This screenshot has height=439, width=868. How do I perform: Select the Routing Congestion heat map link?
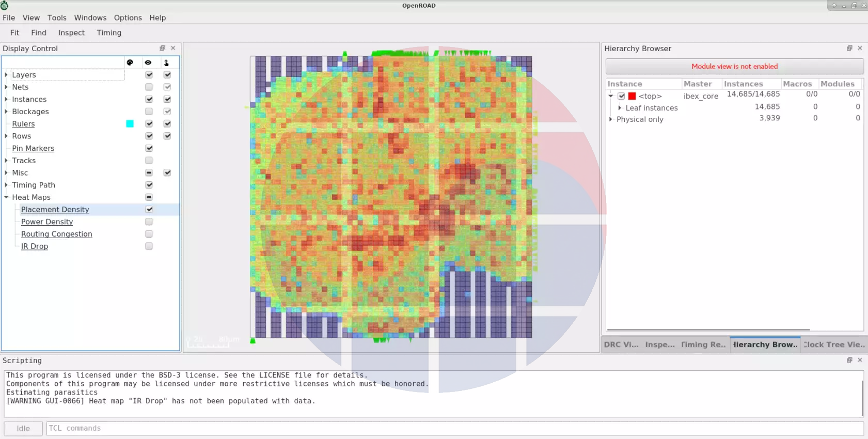click(57, 234)
